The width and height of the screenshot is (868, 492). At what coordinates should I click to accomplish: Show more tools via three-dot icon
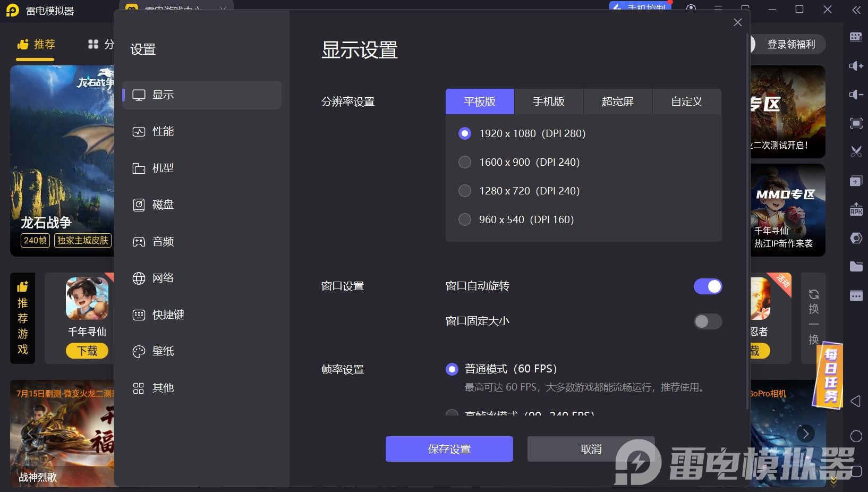856,296
